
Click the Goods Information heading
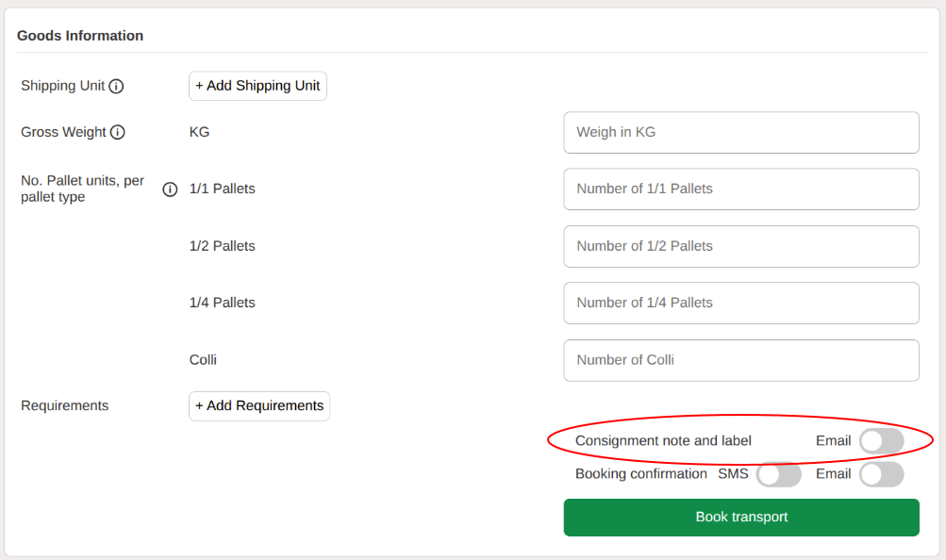coord(80,36)
